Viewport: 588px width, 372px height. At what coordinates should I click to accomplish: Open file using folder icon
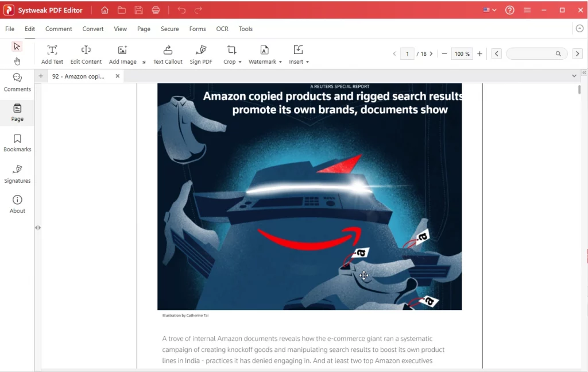(122, 10)
